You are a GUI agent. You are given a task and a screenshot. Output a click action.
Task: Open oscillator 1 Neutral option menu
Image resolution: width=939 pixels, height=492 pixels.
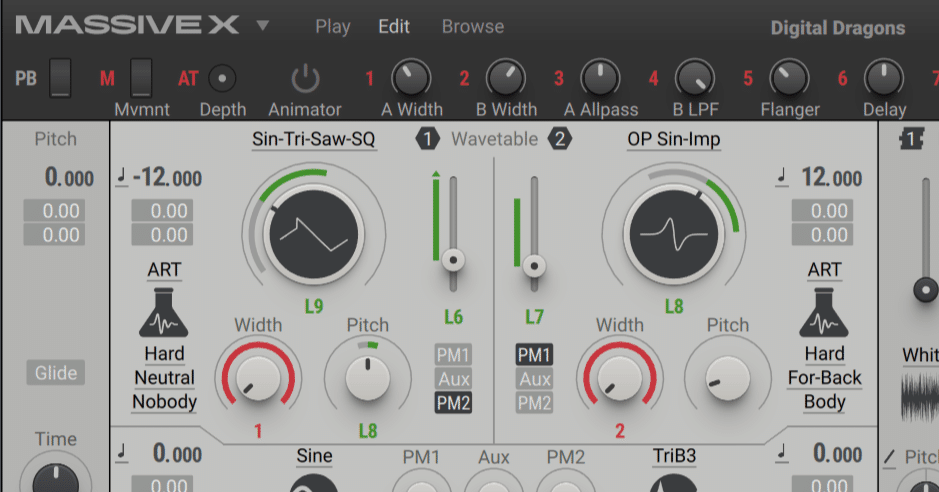[x=164, y=378]
